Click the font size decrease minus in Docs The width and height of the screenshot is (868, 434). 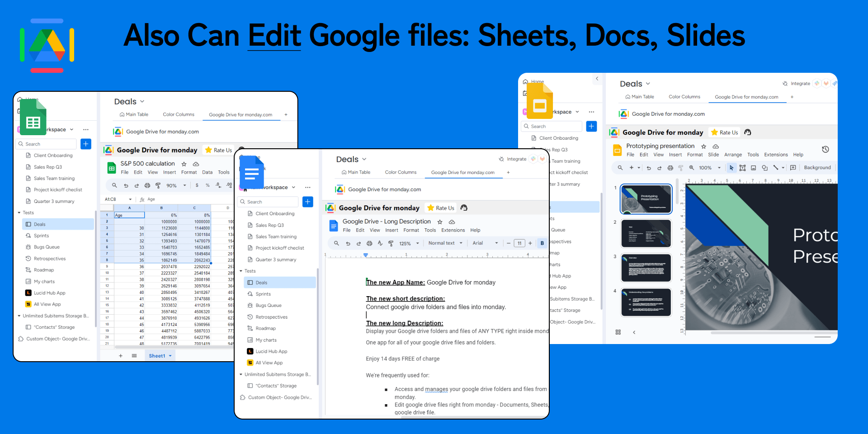tap(509, 243)
